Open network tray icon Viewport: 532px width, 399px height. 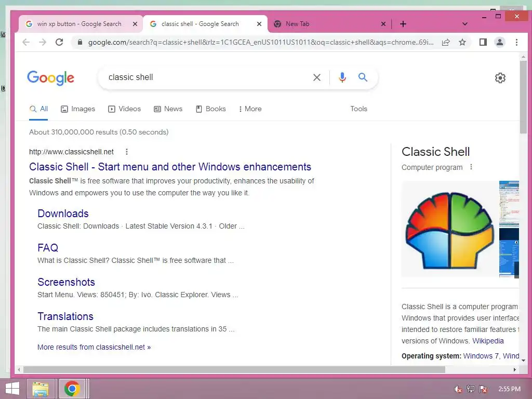471,389
